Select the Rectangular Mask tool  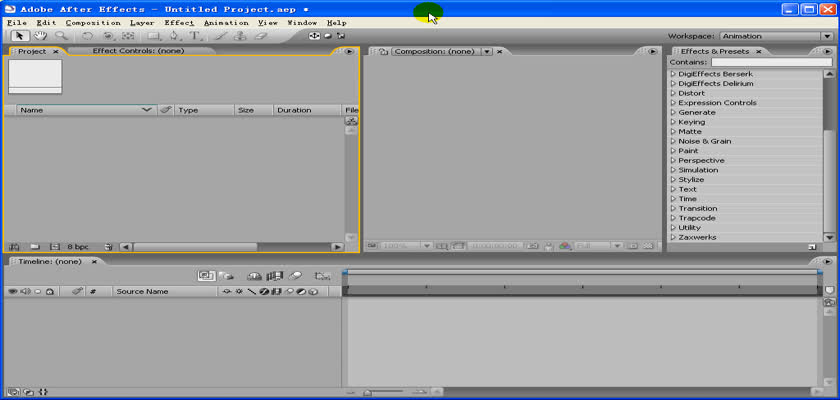[154, 36]
